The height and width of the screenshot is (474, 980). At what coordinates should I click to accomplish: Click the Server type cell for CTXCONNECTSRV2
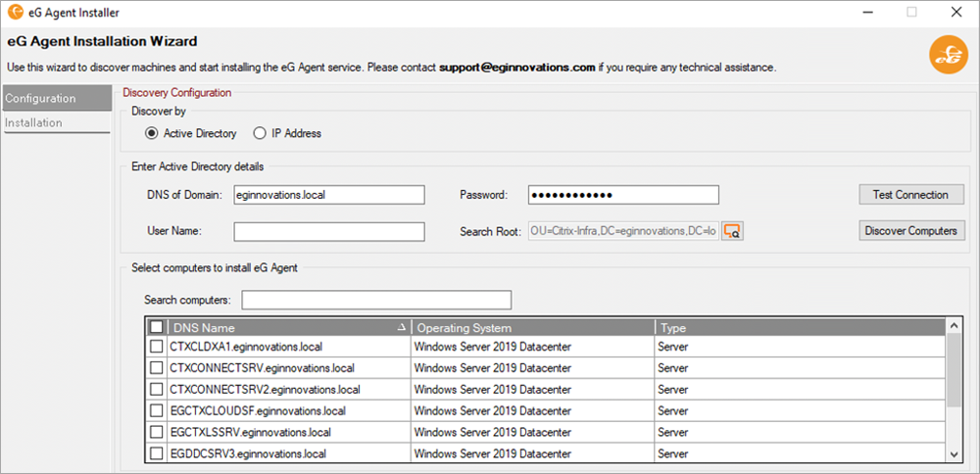pyautogui.click(x=800, y=389)
